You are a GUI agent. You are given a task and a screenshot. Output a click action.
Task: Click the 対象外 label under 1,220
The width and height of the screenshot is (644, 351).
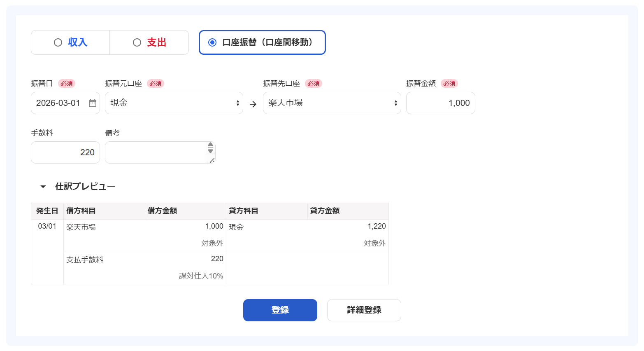pos(375,243)
